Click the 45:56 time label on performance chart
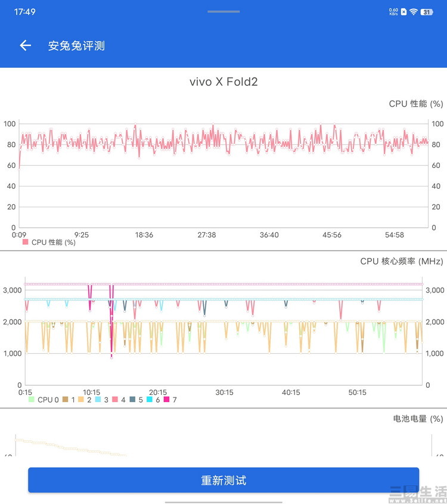447x504 pixels. point(332,235)
